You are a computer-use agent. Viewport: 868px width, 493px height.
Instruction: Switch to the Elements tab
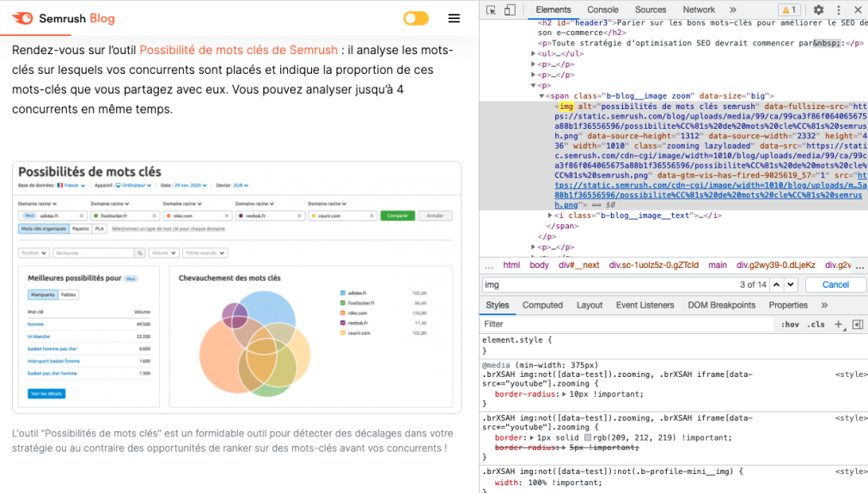[553, 9]
